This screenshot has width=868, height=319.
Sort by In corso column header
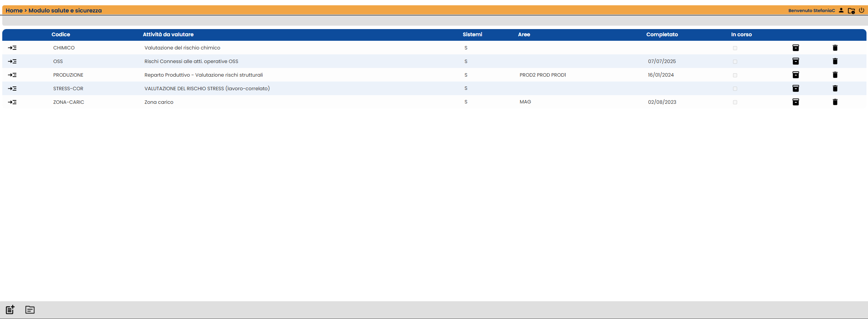(741, 34)
